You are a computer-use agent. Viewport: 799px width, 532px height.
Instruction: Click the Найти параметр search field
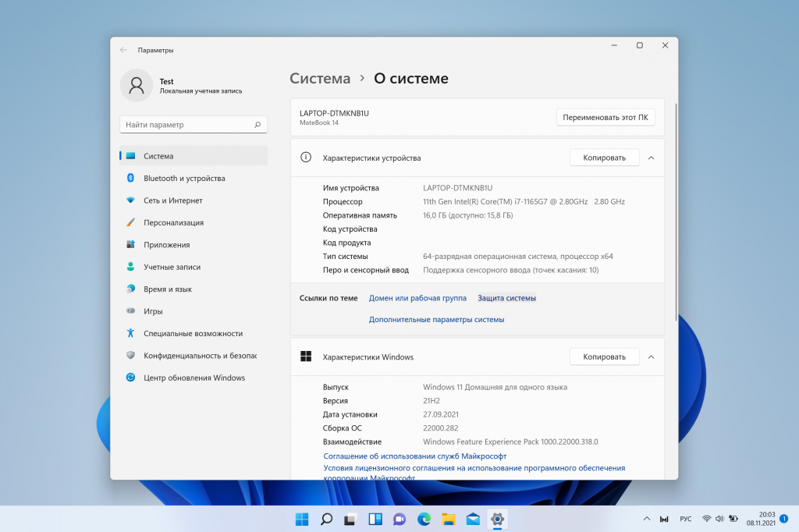pos(187,125)
